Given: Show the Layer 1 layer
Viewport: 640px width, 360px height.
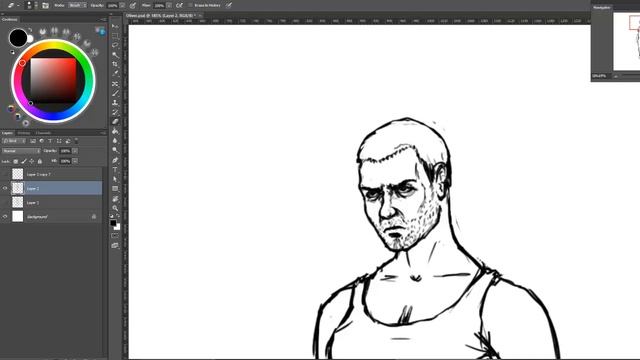Looking at the screenshot, I should [x=5, y=202].
